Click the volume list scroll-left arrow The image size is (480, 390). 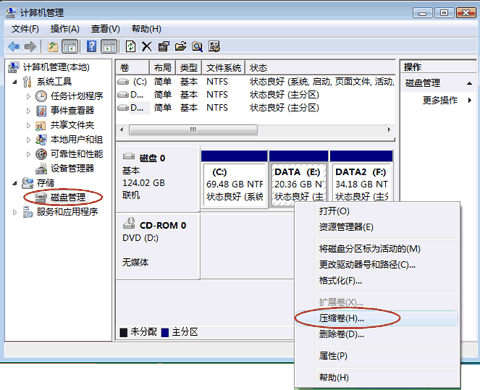coord(122,130)
